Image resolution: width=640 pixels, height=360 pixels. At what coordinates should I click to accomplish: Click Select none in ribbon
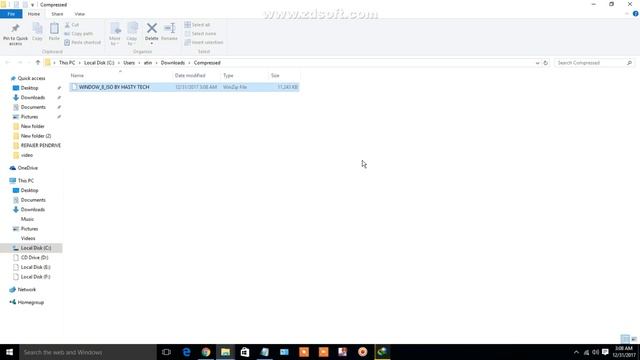pos(200,33)
